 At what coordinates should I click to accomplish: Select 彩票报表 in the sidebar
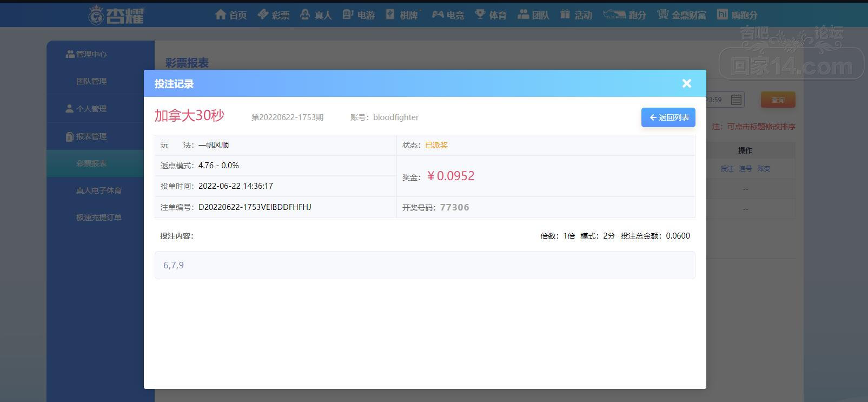pyautogui.click(x=91, y=163)
